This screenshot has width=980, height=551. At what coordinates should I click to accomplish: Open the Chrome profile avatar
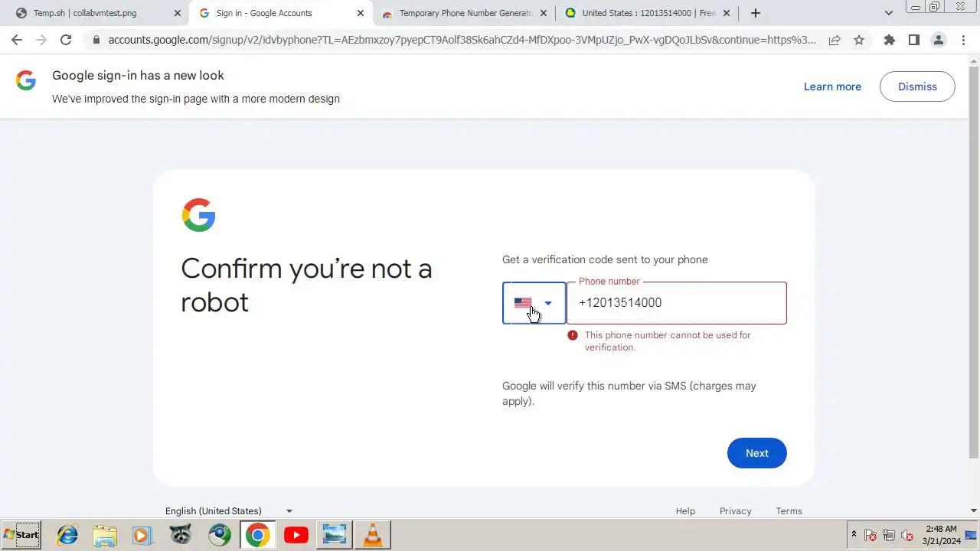938,40
